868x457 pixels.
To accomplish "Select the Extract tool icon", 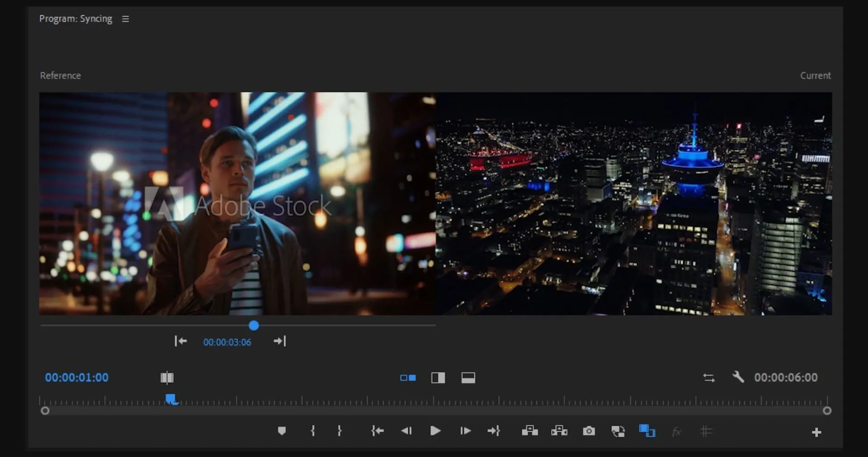I will 559,431.
